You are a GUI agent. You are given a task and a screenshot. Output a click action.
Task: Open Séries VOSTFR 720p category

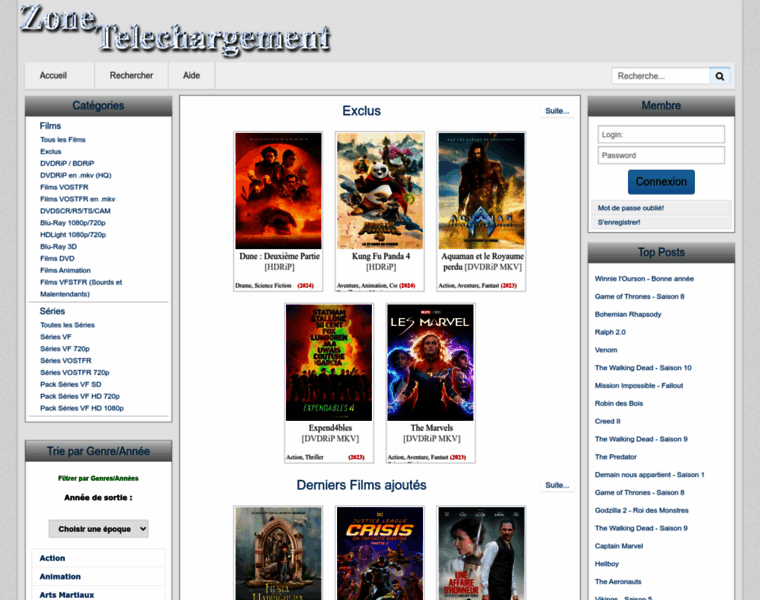[x=75, y=373]
